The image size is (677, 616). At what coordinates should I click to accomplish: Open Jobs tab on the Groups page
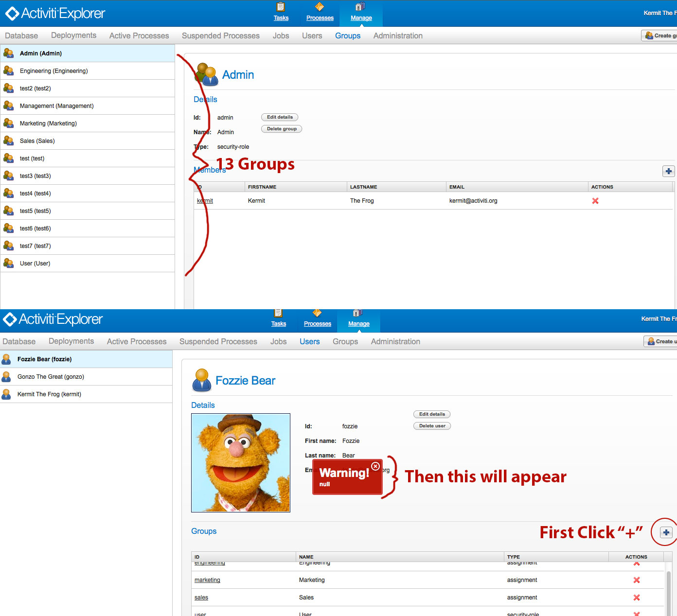(x=281, y=35)
